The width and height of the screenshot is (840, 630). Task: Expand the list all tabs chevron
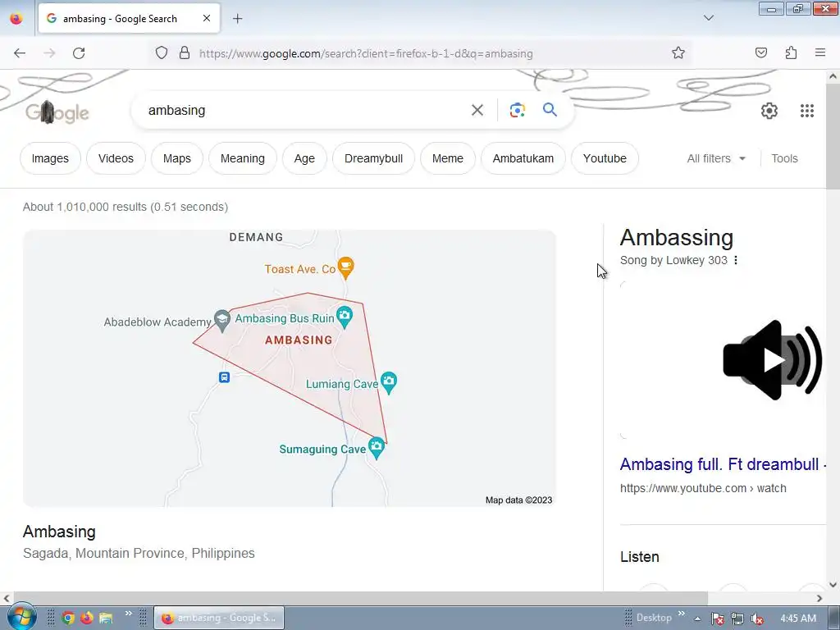point(709,18)
